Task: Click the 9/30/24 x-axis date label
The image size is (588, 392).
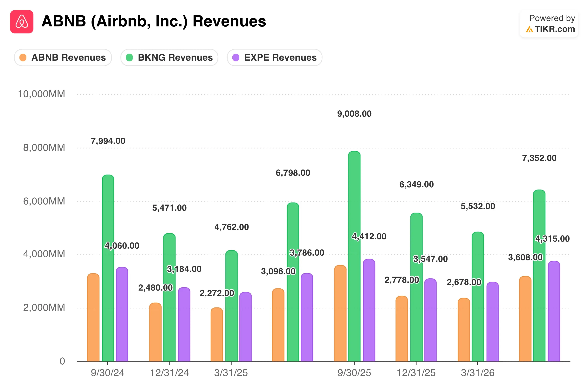Action: pos(107,373)
